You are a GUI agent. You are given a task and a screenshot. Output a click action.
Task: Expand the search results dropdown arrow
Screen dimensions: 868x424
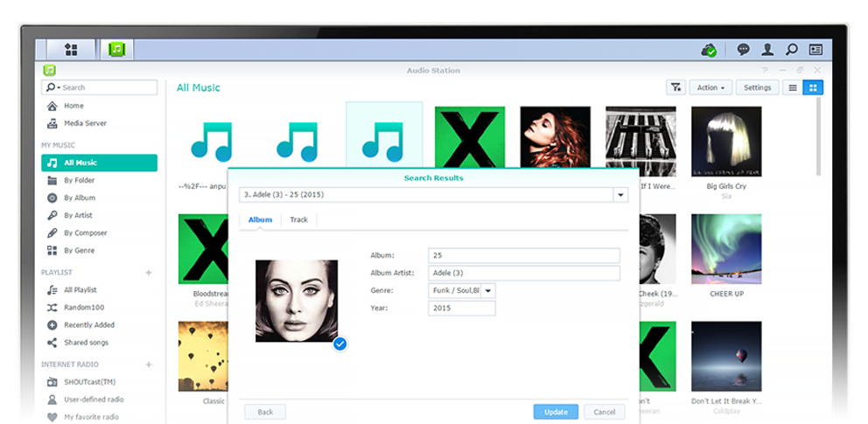coord(620,195)
